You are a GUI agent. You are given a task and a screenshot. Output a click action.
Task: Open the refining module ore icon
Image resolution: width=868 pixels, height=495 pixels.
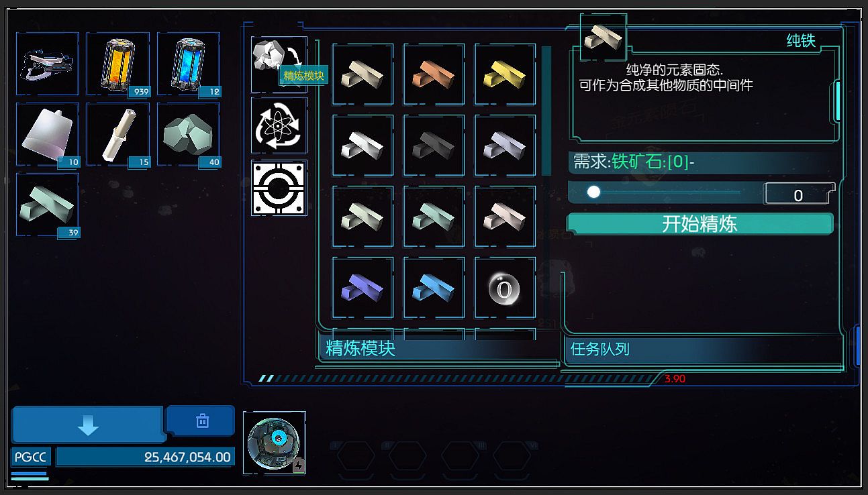click(x=279, y=64)
